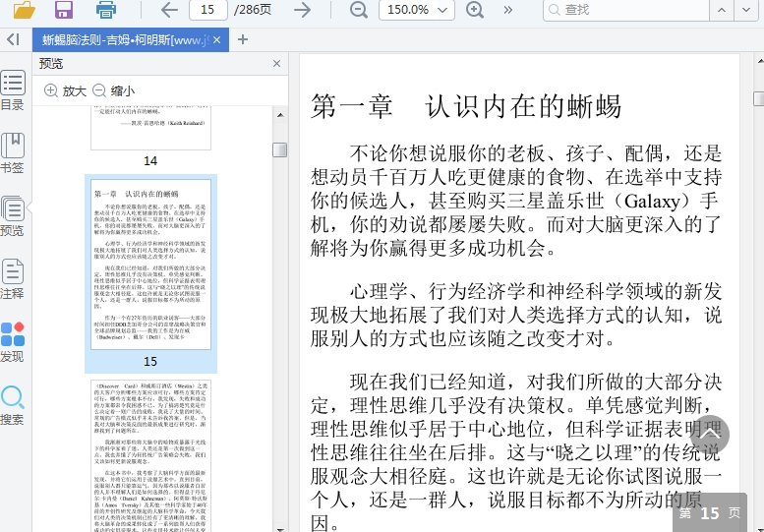Expand more toolbar tools with double chevron
Image resolution: width=764 pixels, height=532 pixels.
click(x=508, y=10)
